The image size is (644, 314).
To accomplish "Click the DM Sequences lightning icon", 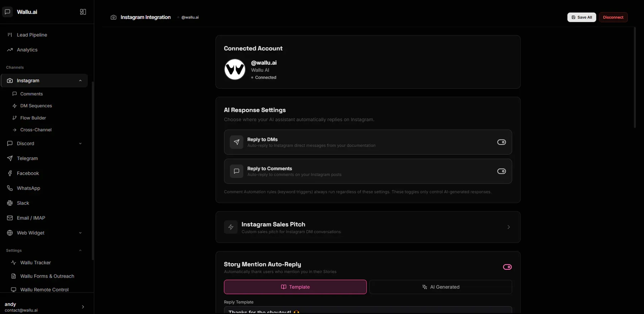I will [x=15, y=106].
